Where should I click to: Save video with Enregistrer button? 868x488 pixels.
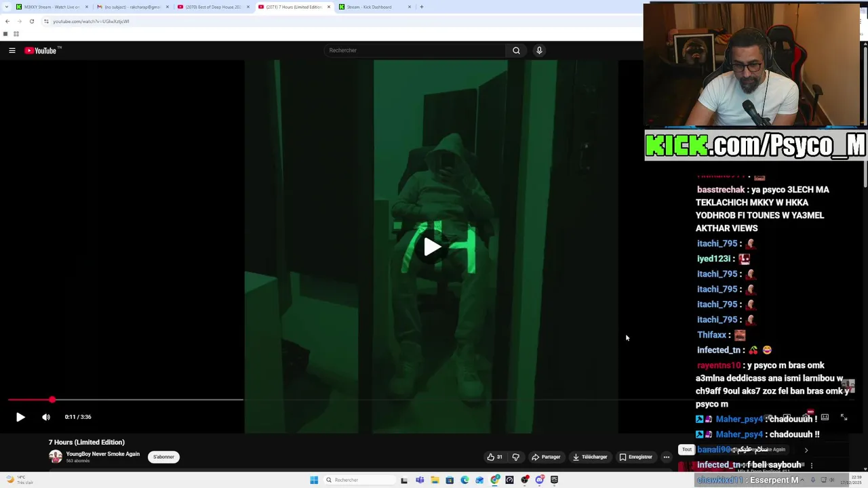[635, 457]
